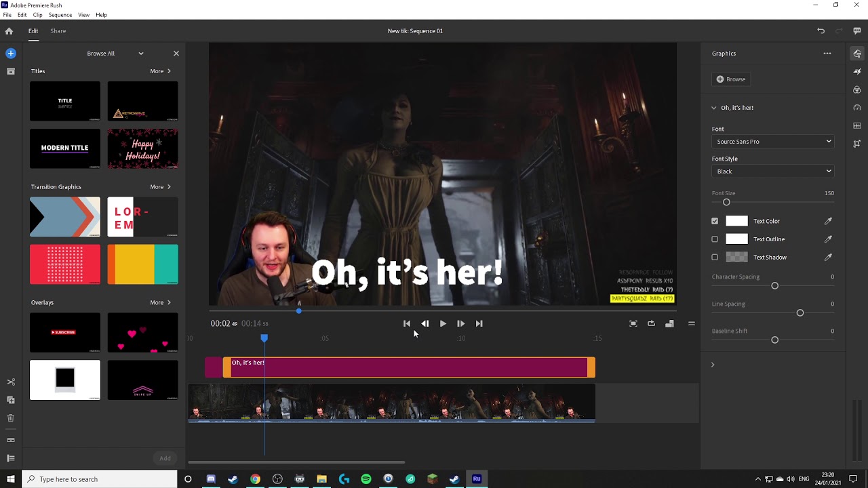Click the Text Outline color swatch
This screenshot has width=868, height=488.
point(736,239)
